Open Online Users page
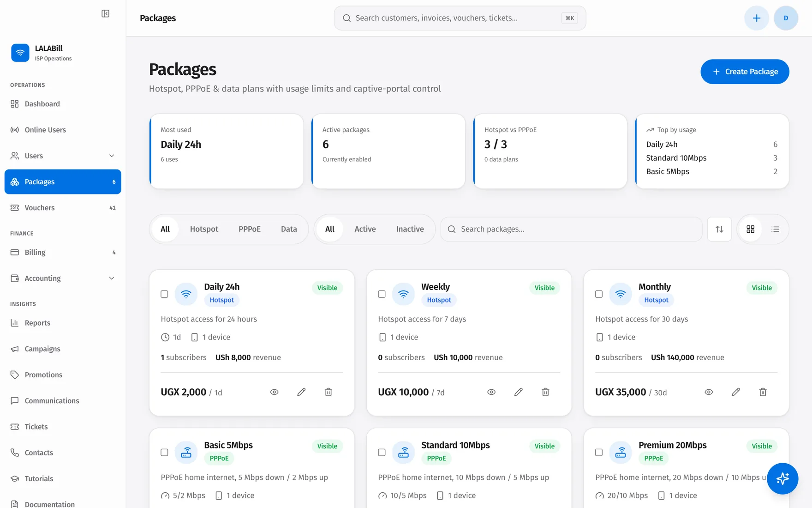This screenshot has height=508, width=812. 63,130
